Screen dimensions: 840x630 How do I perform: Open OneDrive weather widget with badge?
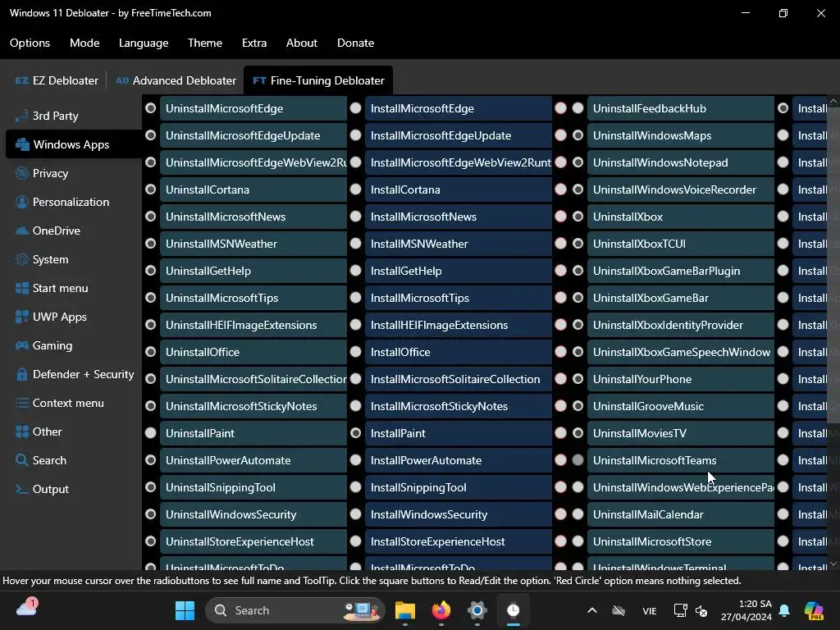(x=27, y=608)
